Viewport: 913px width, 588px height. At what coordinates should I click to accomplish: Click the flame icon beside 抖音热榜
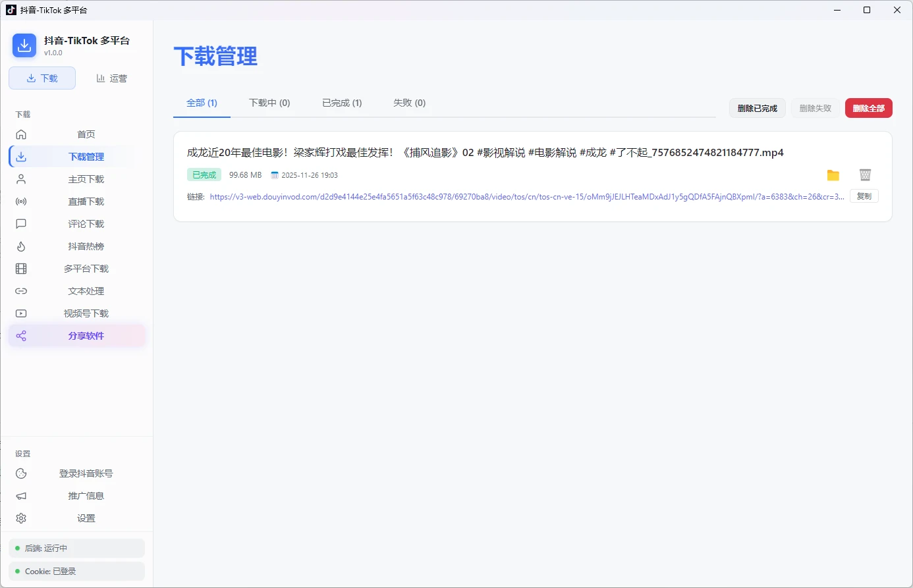point(21,246)
